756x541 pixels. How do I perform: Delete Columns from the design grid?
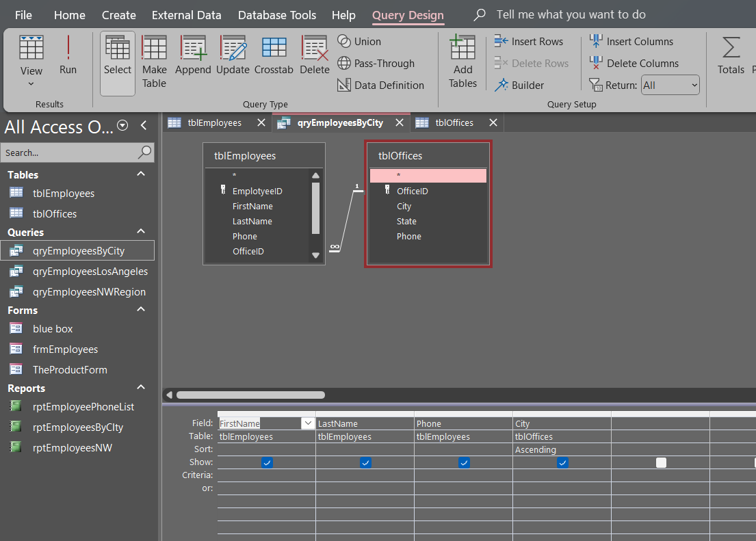pyautogui.click(x=634, y=63)
